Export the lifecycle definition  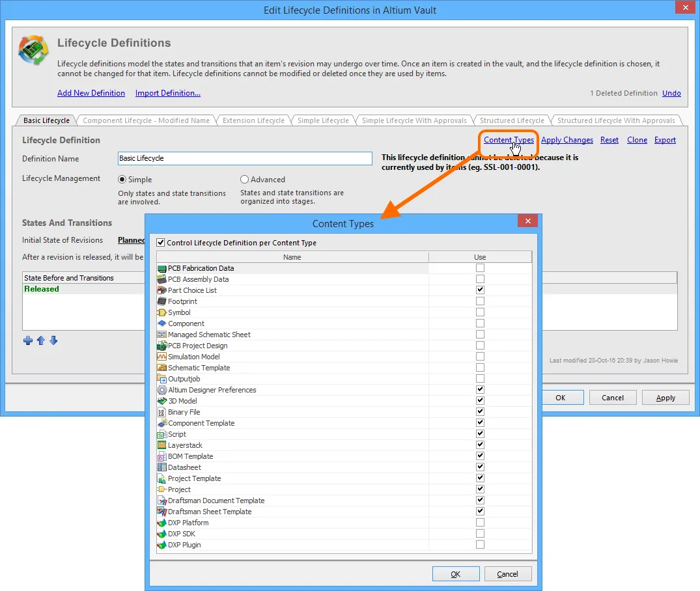[x=665, y=140]
